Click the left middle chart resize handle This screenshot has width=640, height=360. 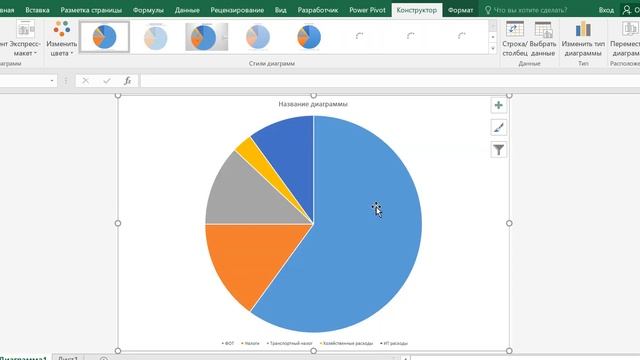point(118,223)
